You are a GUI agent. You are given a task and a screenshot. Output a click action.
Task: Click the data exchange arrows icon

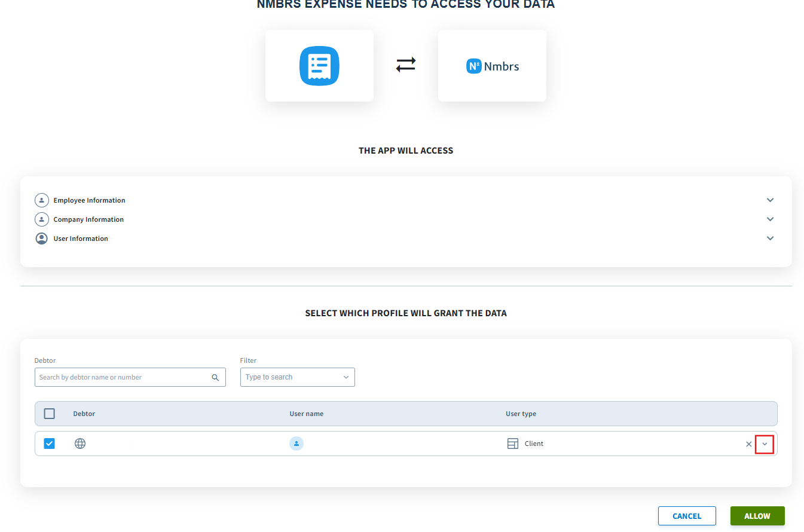pyautogui.click(x=406, y=65)
